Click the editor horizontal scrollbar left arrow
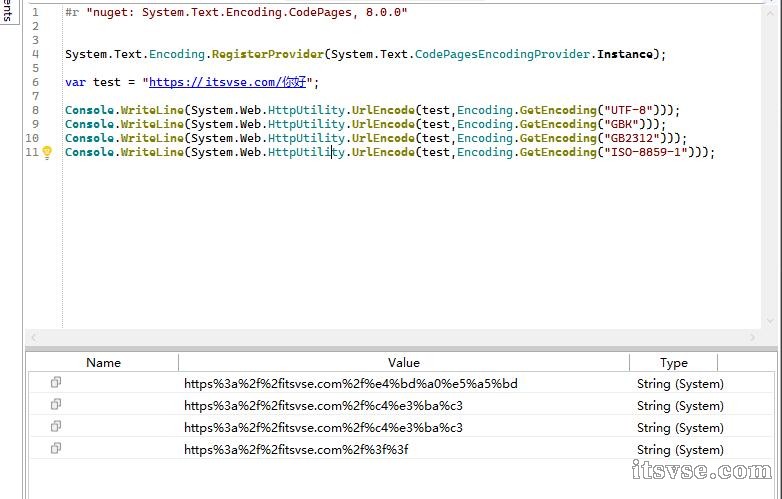The image size is (782, 499). pyautogui.click(x=34, y=337)
